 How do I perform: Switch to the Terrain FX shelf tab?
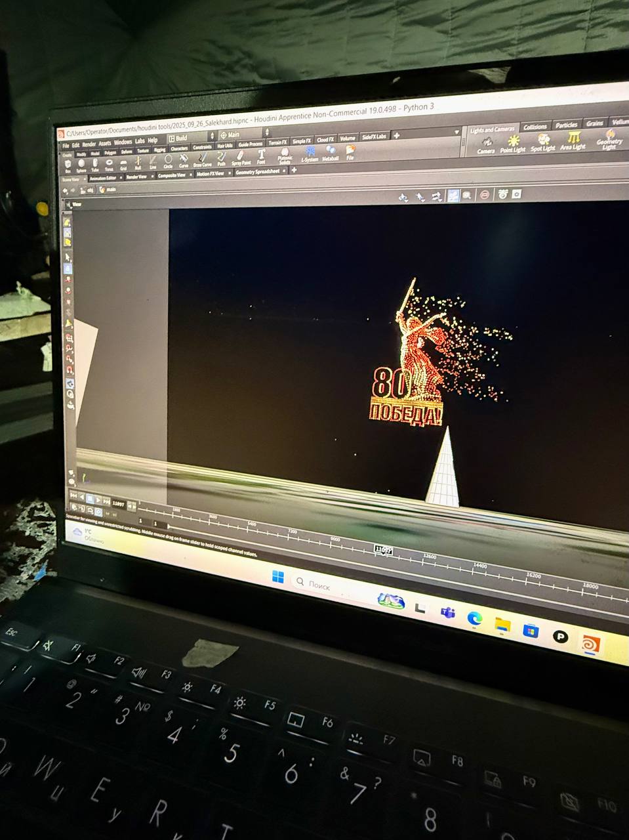[x=278, y=142]
